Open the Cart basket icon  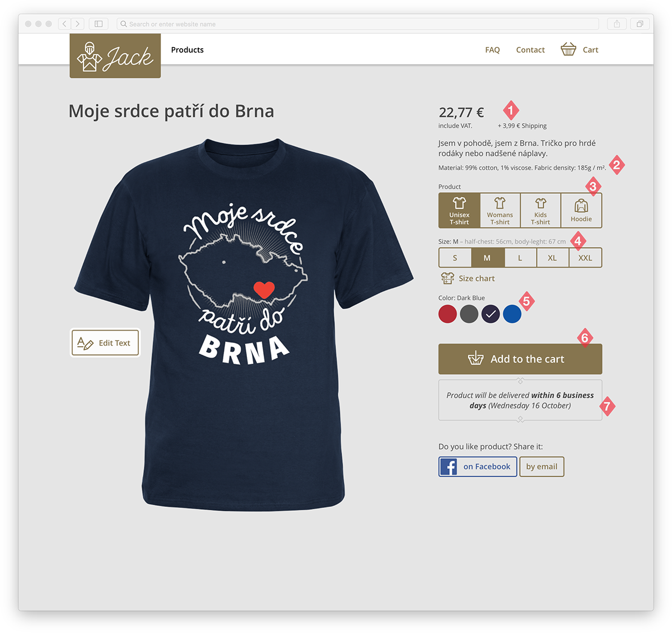pos(568,49)
